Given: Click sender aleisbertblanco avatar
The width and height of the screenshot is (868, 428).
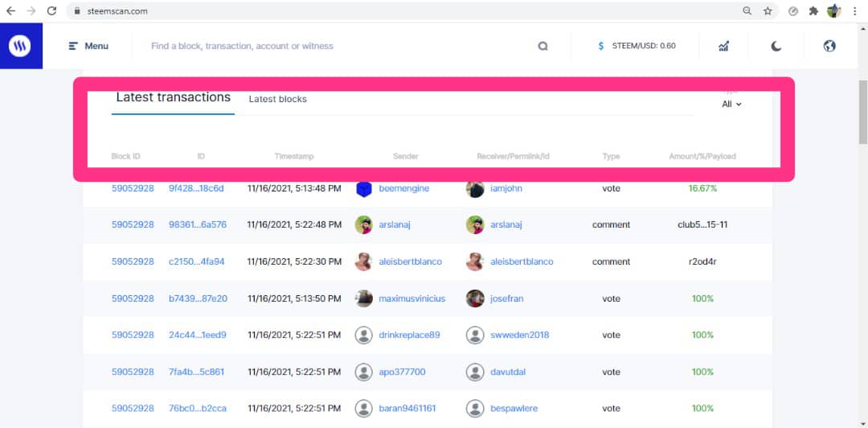Looking at the screenshot, I should tap(364, 261).
